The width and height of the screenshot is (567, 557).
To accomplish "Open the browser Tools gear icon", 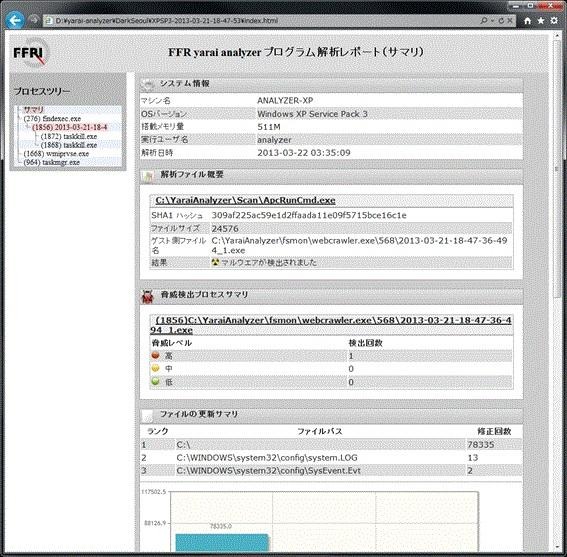I will point(554,21).
